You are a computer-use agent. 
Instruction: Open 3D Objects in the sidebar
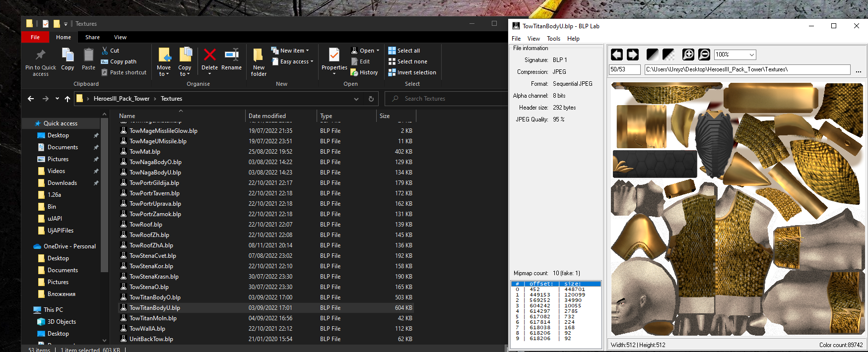click(x=62, y=322)
